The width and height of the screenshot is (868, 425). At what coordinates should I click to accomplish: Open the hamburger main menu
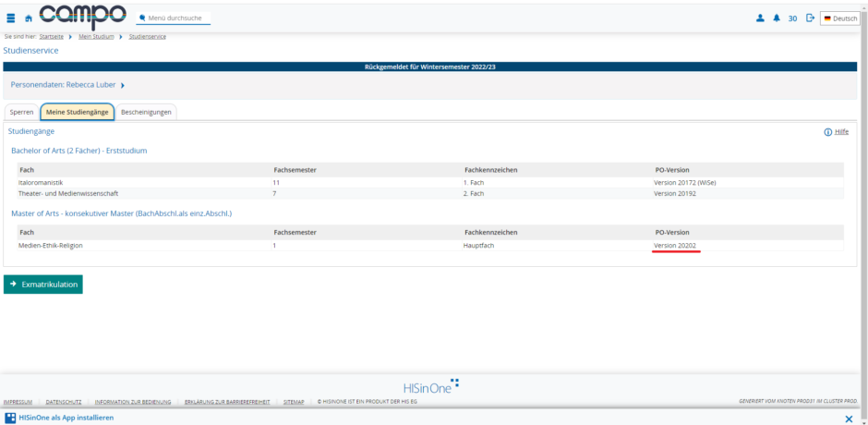(11, 18)
